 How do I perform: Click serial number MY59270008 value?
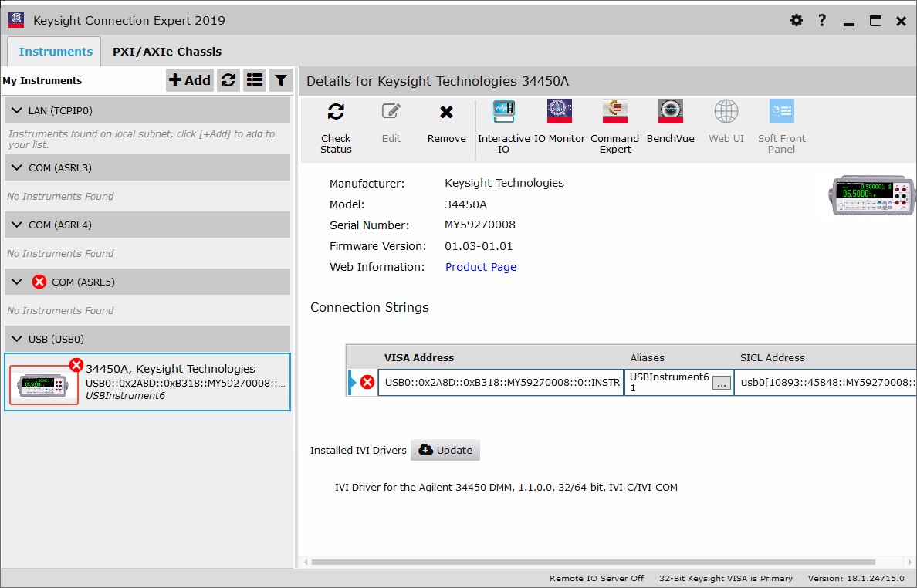tap(479, 225)
